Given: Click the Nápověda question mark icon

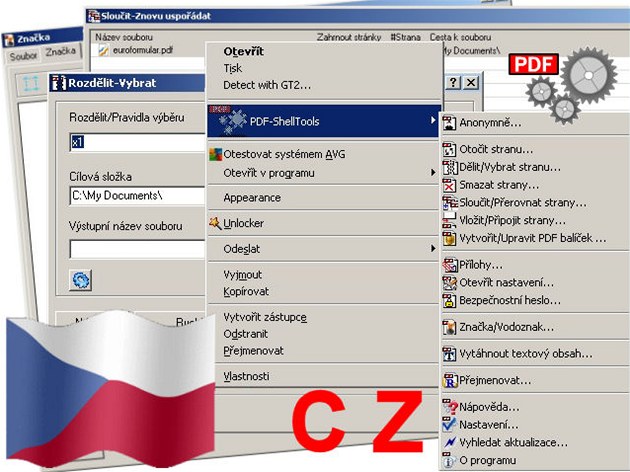Looking at the screenshot, I should coord(450,407).
